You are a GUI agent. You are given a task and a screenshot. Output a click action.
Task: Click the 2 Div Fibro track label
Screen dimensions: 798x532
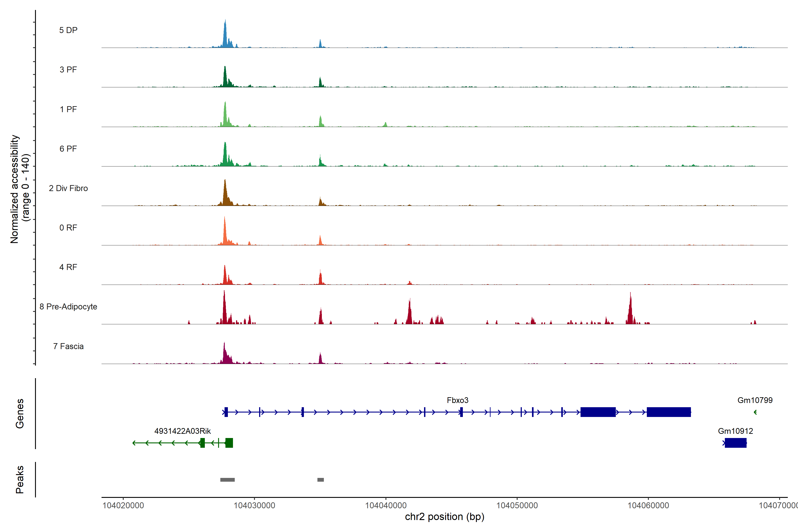[68, 188]
